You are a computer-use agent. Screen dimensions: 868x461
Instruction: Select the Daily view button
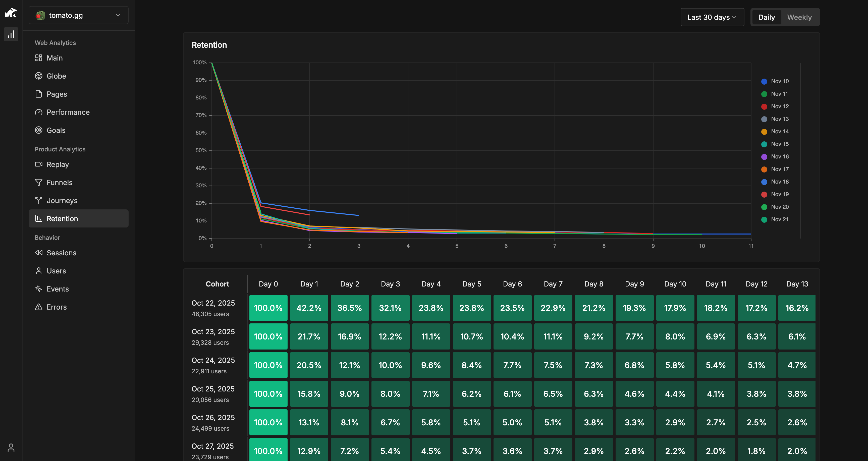coord(767,17)
